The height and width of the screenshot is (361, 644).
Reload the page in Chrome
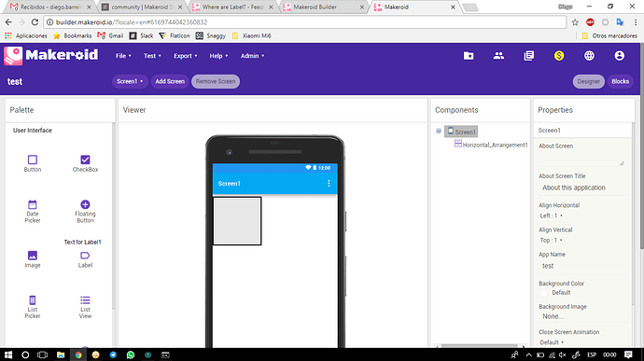coord(35,22)
